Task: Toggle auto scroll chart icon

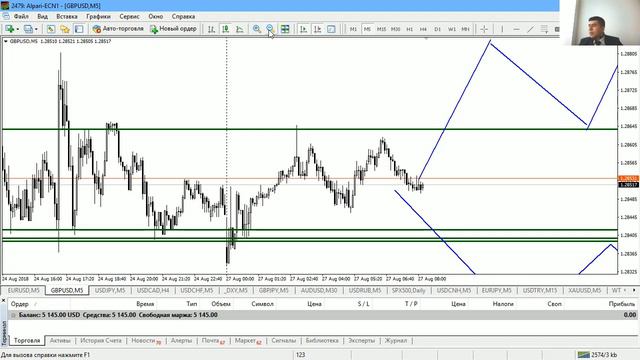Action: coord(303,29)
